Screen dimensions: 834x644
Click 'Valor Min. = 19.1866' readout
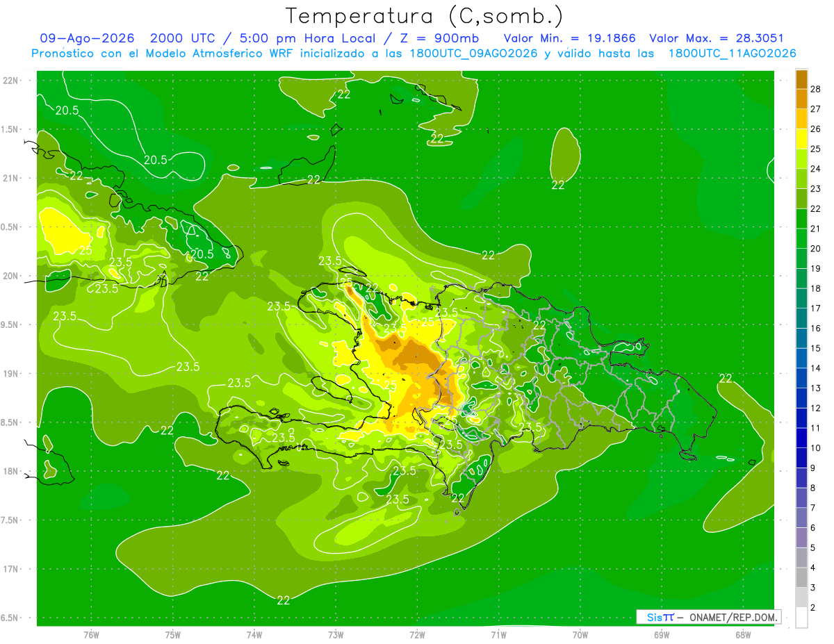tap(570, 38)
